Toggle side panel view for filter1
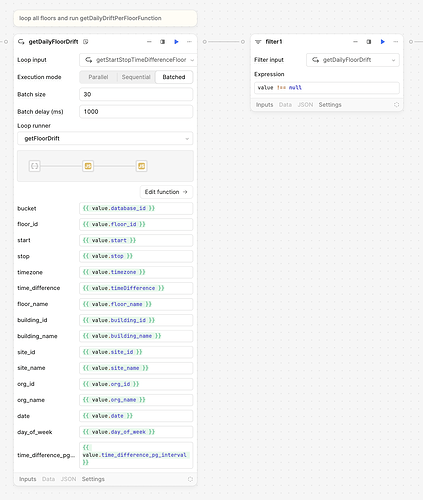 (x=369, y=42)
